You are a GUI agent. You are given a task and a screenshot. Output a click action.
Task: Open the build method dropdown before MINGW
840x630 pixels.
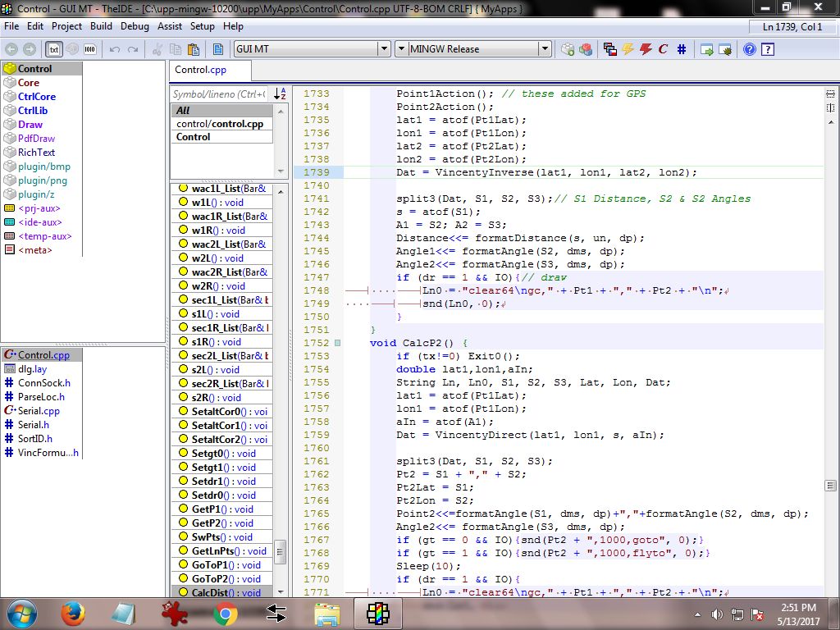point(401,49)
